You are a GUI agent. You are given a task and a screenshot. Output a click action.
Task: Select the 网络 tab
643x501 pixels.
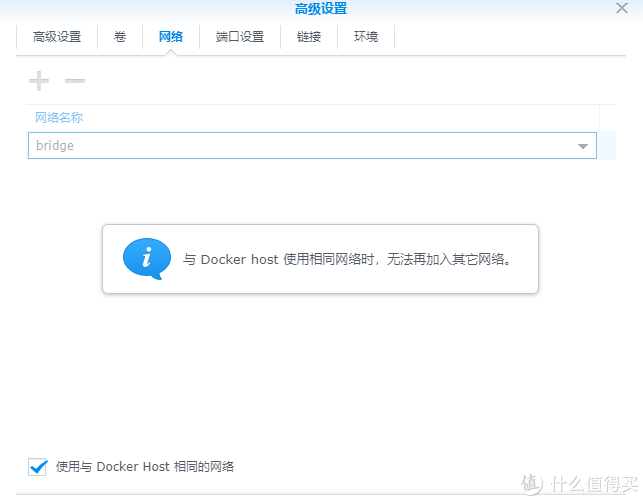click(171, 37)
